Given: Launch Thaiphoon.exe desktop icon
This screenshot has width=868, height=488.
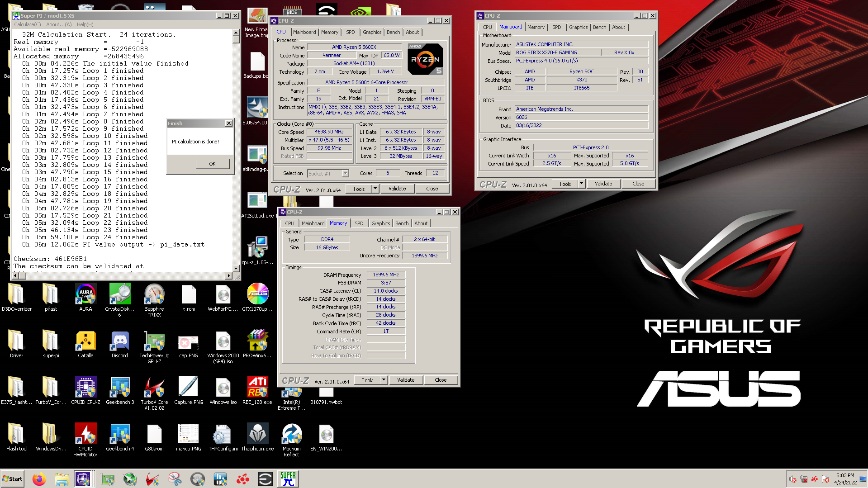Looking at the screenshot, I should [257, 437].
